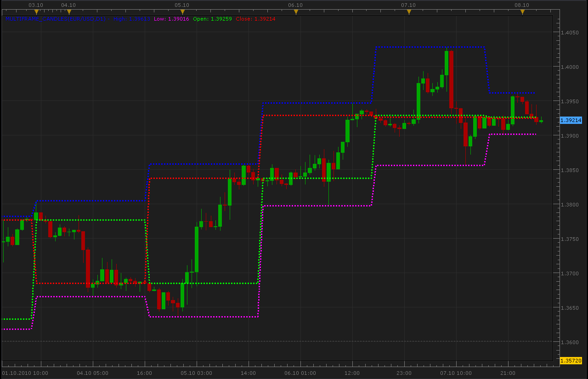Screen dimensions: 588x379
Task: Click the Low: 1.39016 indicator value
Action: point(171,19)
